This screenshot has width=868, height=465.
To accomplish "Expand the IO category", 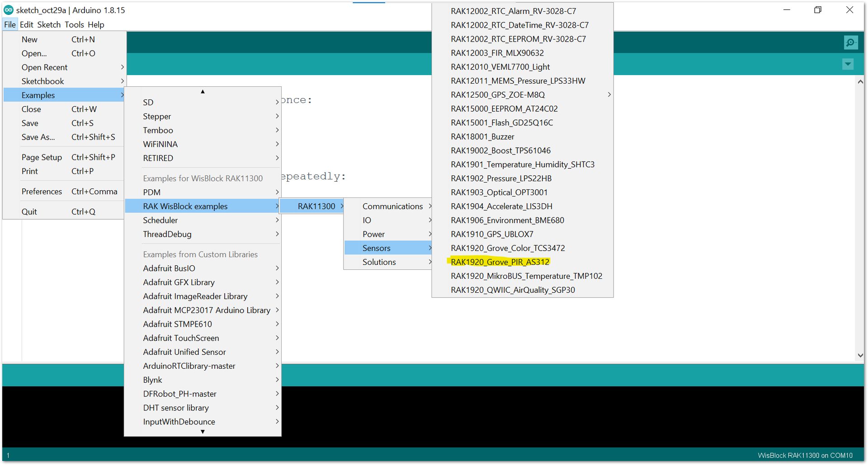I will pyautogui.click(x=388, y=221).
